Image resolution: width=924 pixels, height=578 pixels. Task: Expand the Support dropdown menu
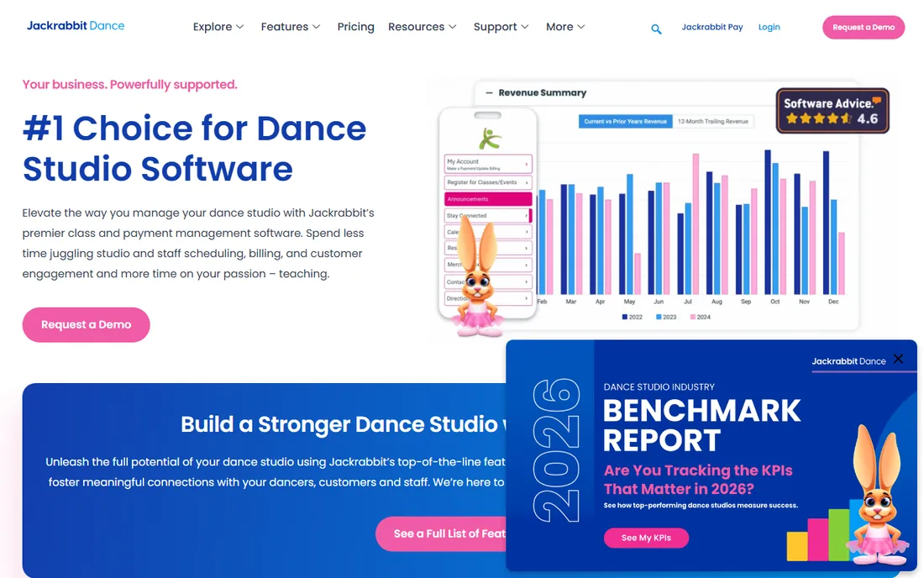501,27
